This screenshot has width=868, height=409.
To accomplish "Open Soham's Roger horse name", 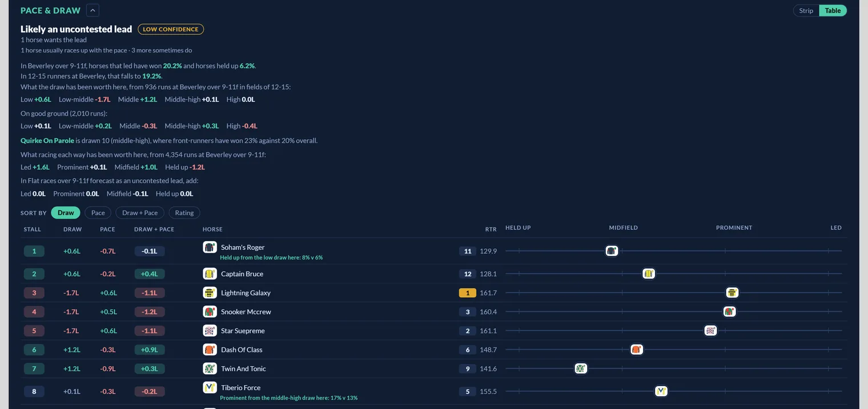I will [x=243, y=247].
